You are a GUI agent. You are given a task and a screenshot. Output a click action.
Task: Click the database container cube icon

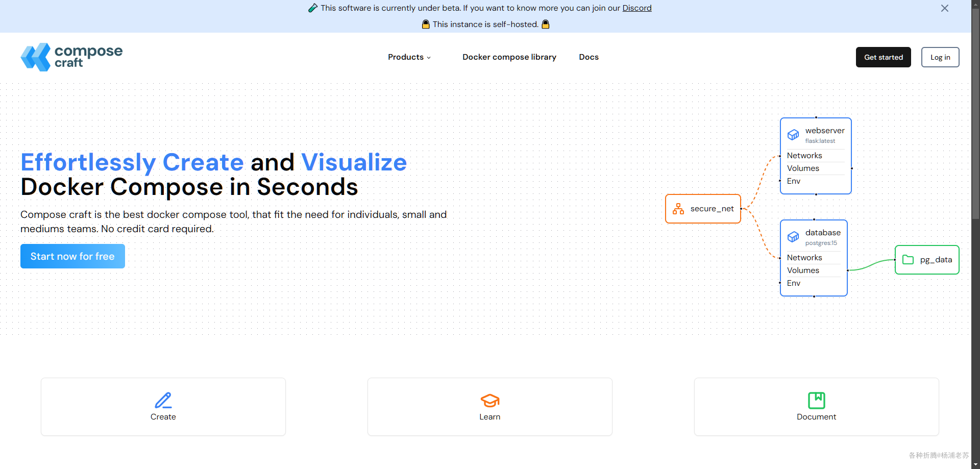click(793, 237)
